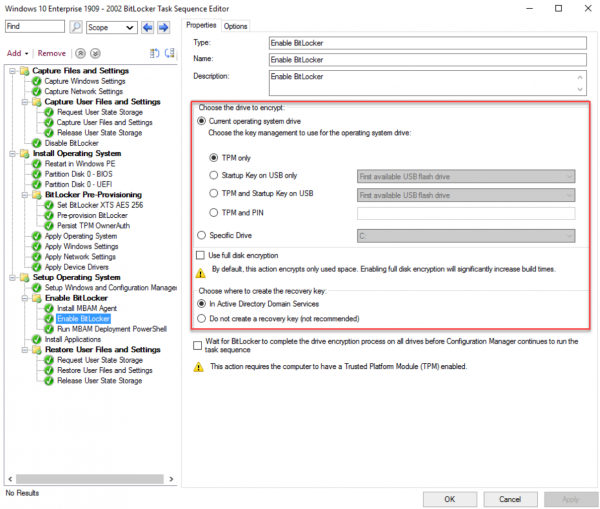Collapse Install Operating System group

pos(13,153)
